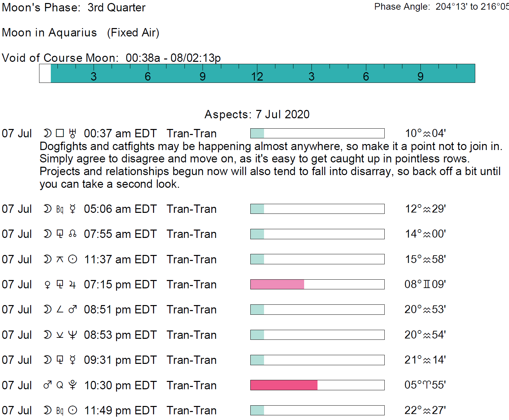Click the 12 noon mark on void-of-course timeline
This screenshot has height=420, width=509.
tap(257, 76)
